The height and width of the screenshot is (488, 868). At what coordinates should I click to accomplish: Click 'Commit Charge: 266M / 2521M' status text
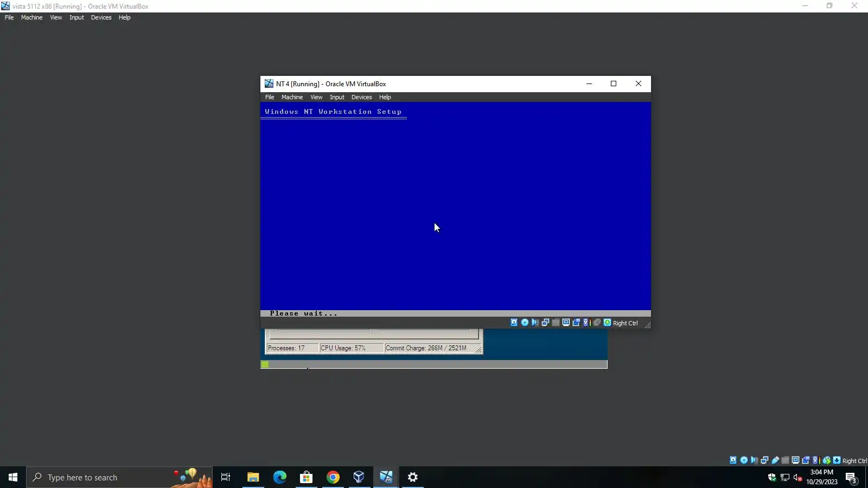pyautogui.click(x=426, y=348)
